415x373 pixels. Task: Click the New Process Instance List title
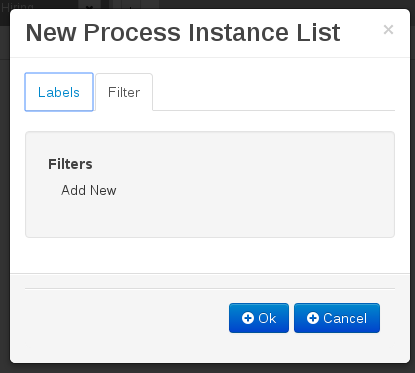tap(183, 33)
